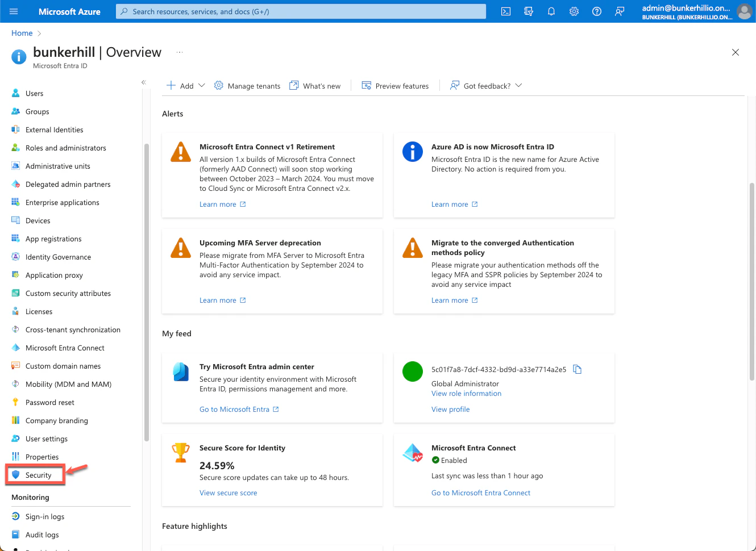756x551 pixels.
Task: Click Go to Microsoft Entra Connect link
Action: (481, 493)
